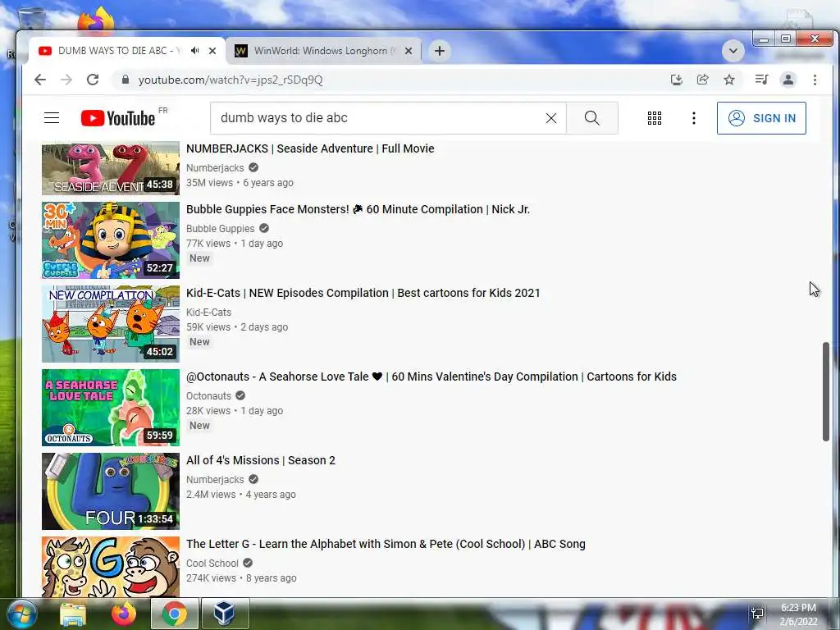Open All of 4's Missions Season 2 title
840x630 pixels.
click(x=260, y=460)
